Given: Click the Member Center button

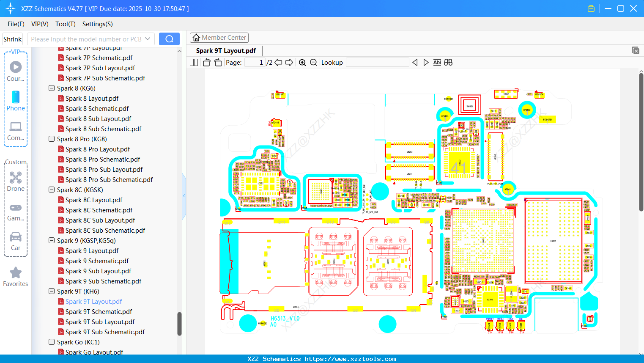Looking at the screenshot, I should pyautogui.click(x=219, y=37).
